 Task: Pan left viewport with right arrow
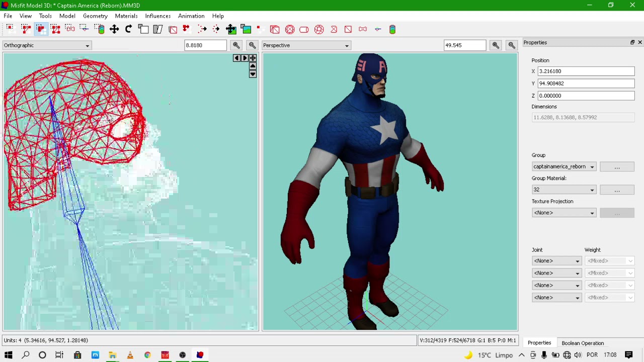tap(245, 58)
